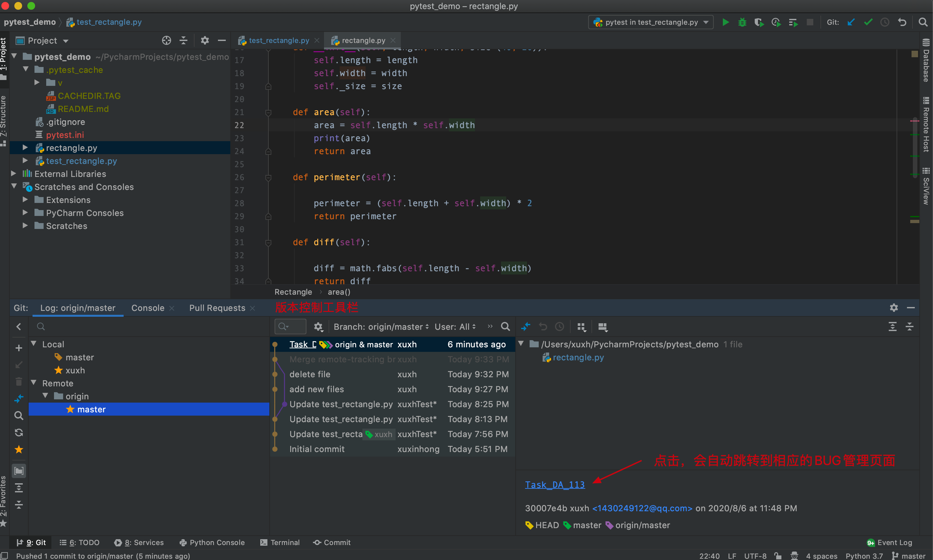Toggle read-only lock icon in status bar

point(777,555)
